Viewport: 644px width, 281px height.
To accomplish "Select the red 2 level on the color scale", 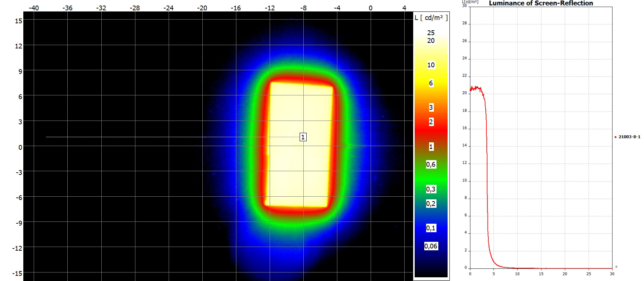I will tap(431, 122).
